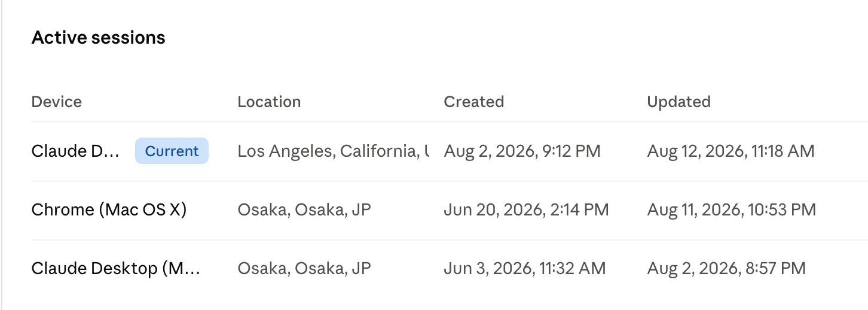Open the Claude Desktop (M… session entry
The height and width of the screenshot is (310, 868).
click(116, 268)
